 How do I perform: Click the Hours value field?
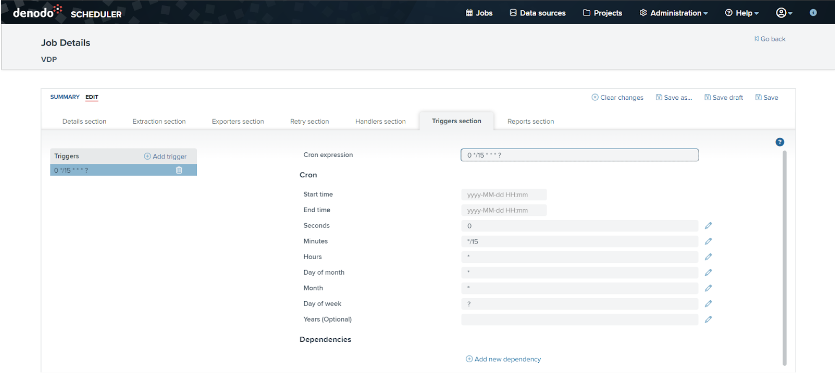[579, 257]
